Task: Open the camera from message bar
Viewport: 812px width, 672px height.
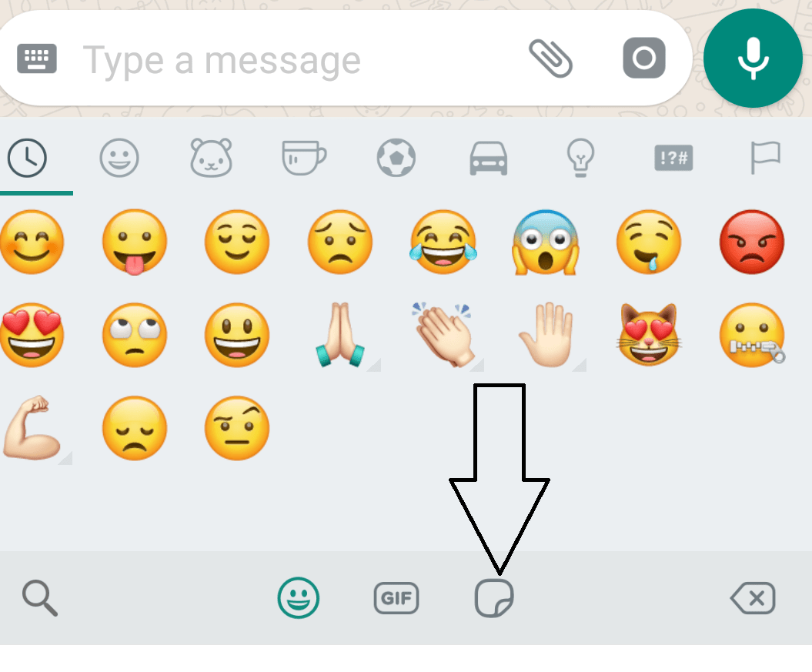Action: pos(643,58)
